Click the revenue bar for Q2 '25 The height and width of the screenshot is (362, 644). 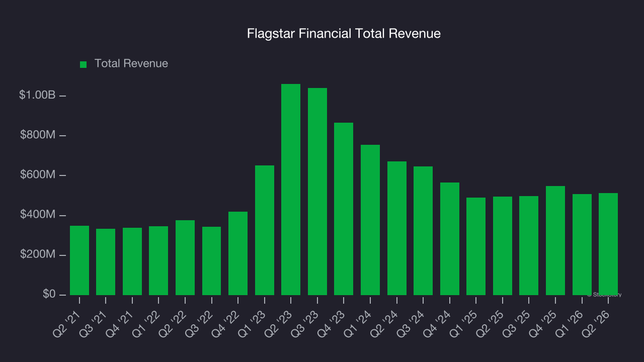tap(503, 246)
